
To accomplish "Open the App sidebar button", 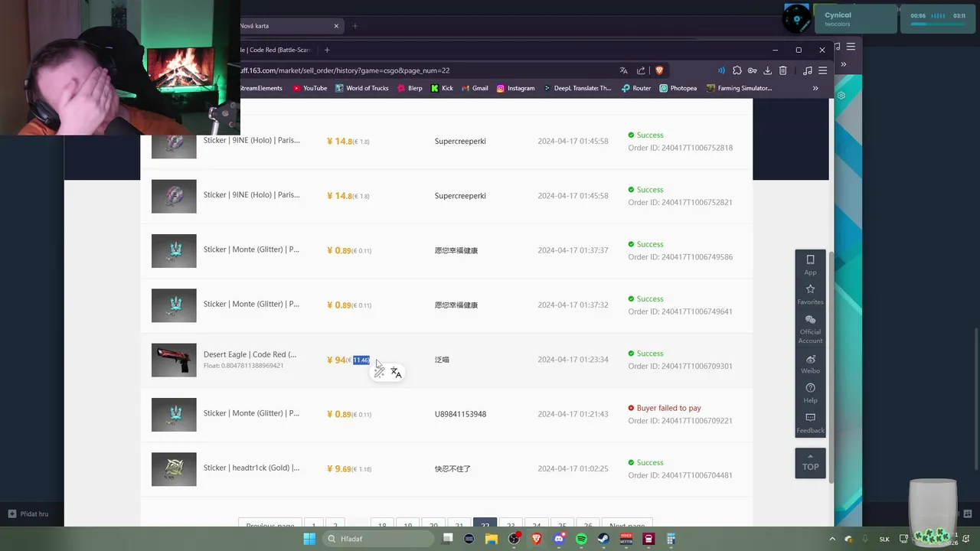I will pos(810,264).
